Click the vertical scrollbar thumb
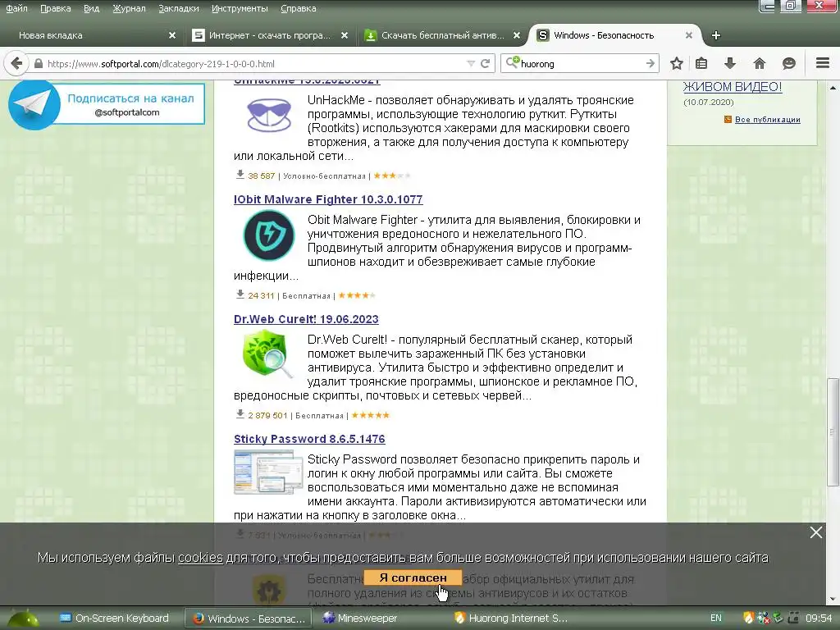 click(x=832, y=431)
